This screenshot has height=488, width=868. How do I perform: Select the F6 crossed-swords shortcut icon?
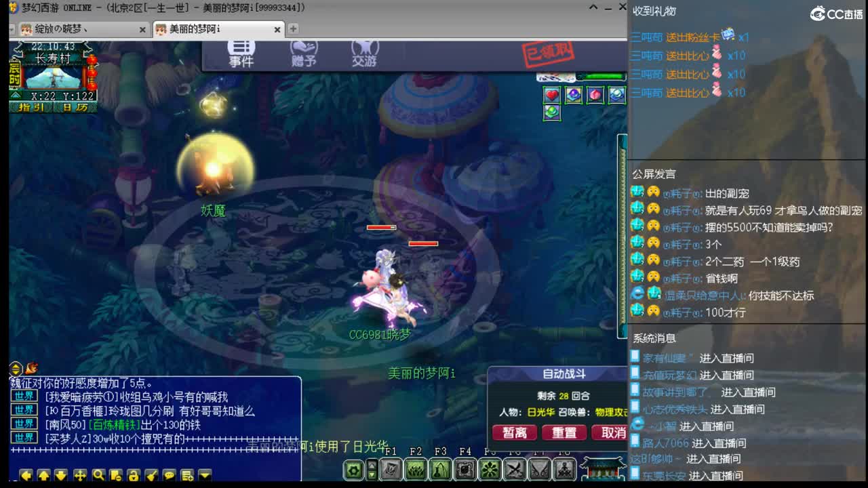point(515,469)
